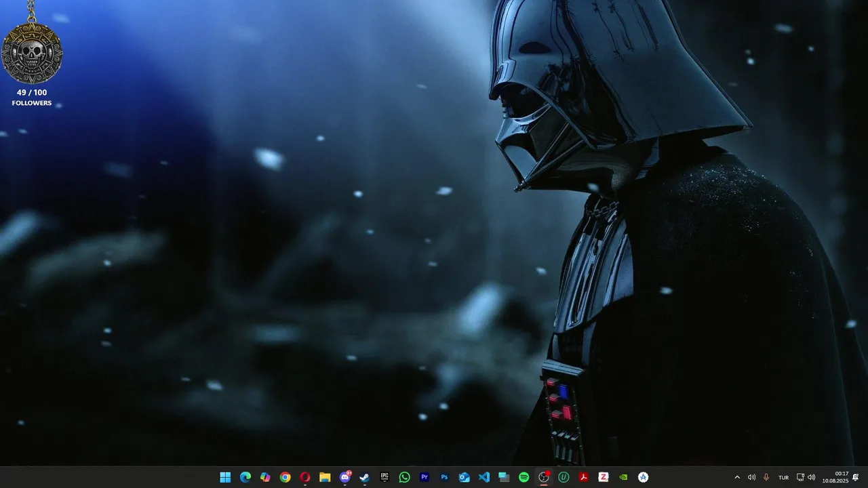This screenshot has height=488, width=868.
Task: Open notifications bell icon
Action: tap(856, 477)
